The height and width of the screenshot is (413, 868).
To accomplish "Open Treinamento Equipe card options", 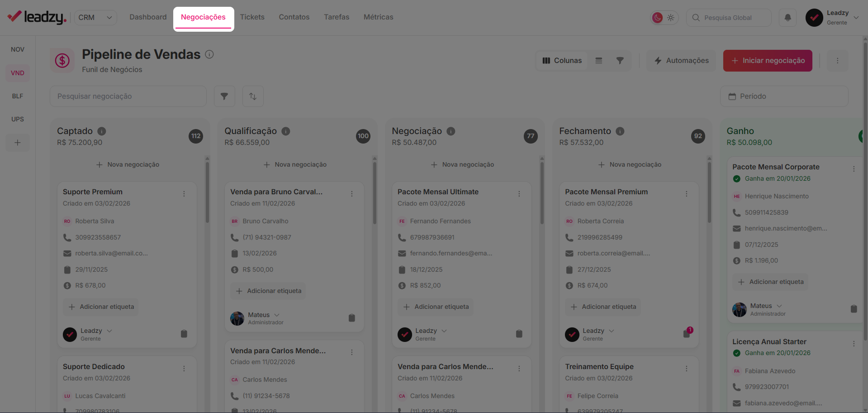I will click(687, 369).
